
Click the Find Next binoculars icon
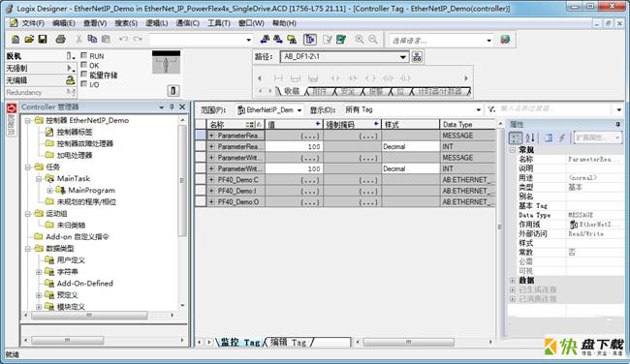pos(278,40)
